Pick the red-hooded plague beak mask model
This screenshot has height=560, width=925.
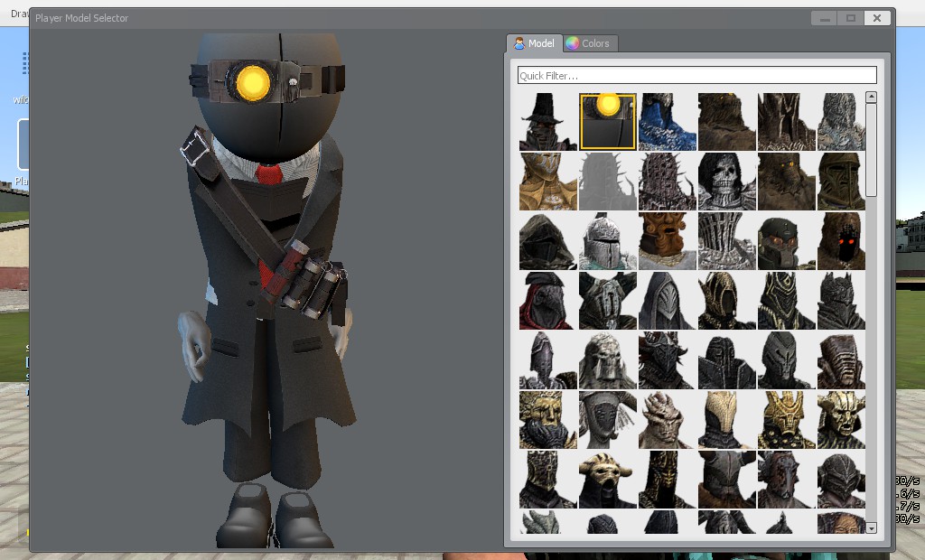pyautogui.click(x=548, y=301)
